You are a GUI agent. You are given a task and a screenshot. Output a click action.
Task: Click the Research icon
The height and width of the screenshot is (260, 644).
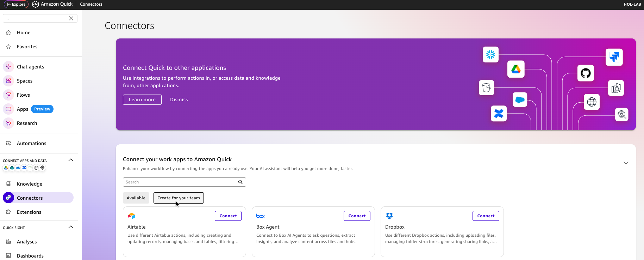[8, 123]
